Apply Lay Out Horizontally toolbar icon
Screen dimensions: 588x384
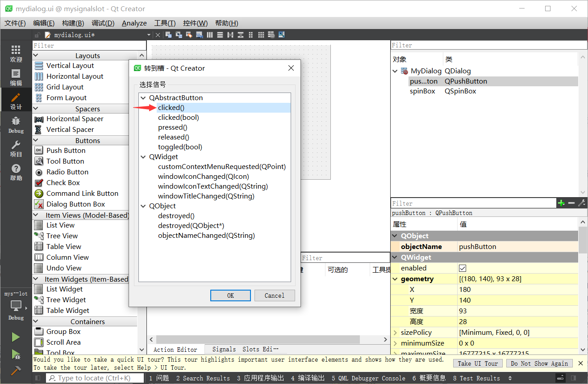[x=210, y=35]
